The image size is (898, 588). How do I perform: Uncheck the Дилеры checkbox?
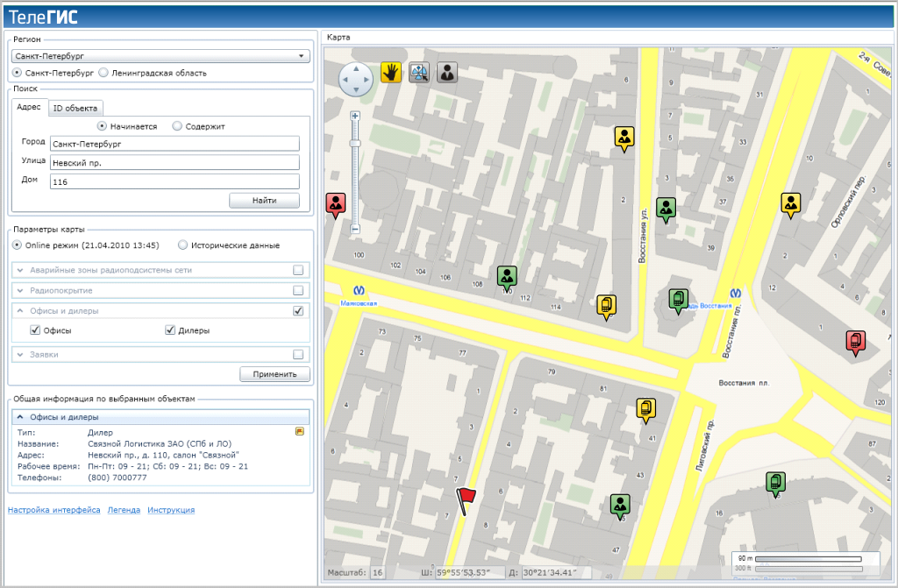(x=170, y=330)
